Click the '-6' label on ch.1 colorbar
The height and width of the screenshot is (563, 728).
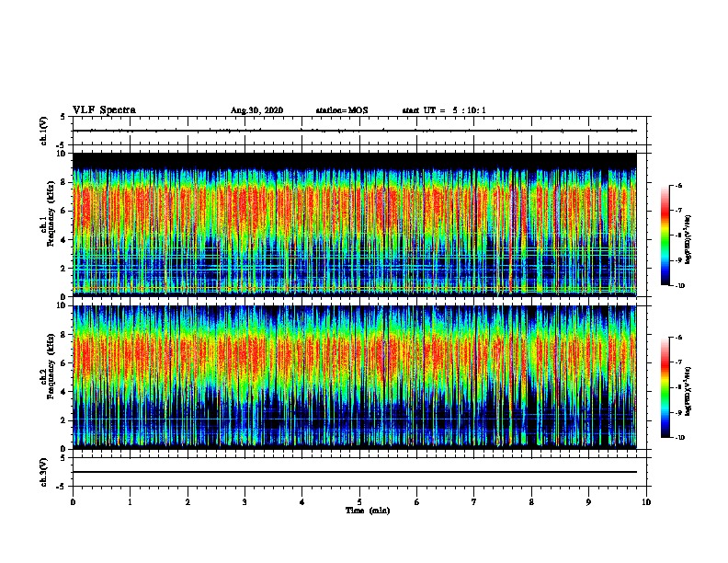[679, 185]
